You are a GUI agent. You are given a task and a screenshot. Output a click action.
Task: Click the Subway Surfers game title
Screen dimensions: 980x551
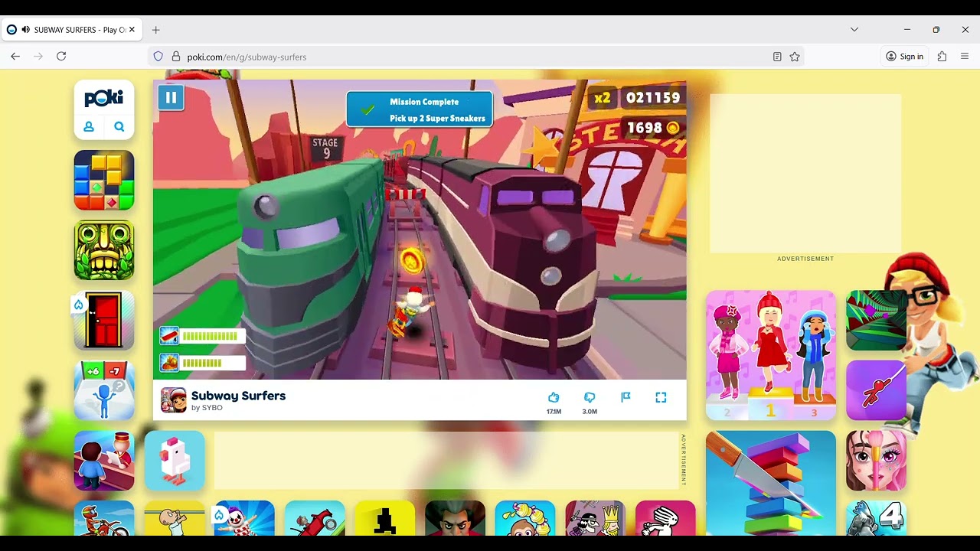click(238, 396)
